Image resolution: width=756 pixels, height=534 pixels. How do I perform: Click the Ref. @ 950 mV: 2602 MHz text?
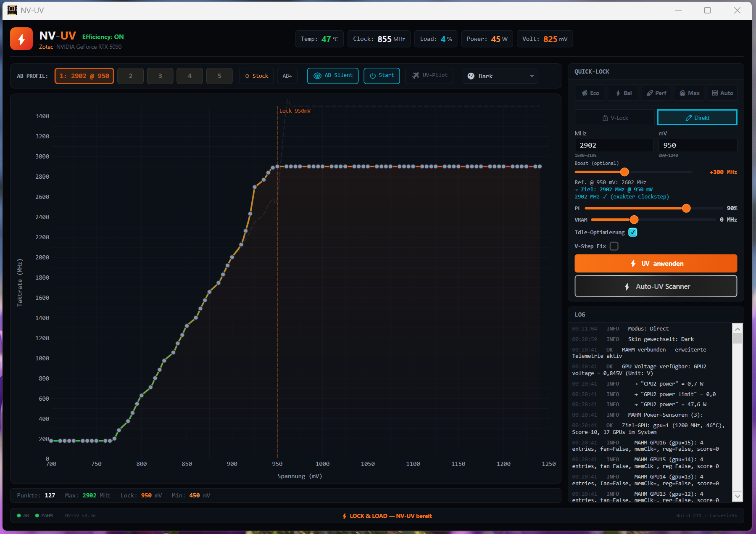pyautogui.click(x=611, y=182)
